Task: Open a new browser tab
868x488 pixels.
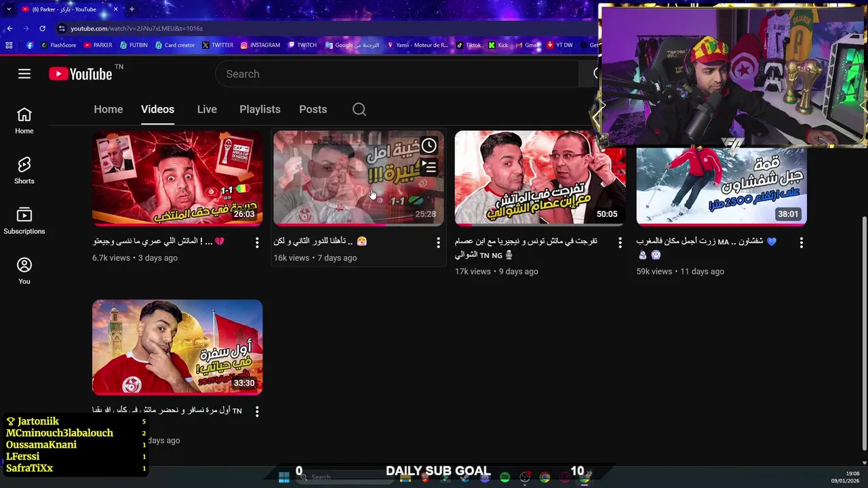Action: 132,9
